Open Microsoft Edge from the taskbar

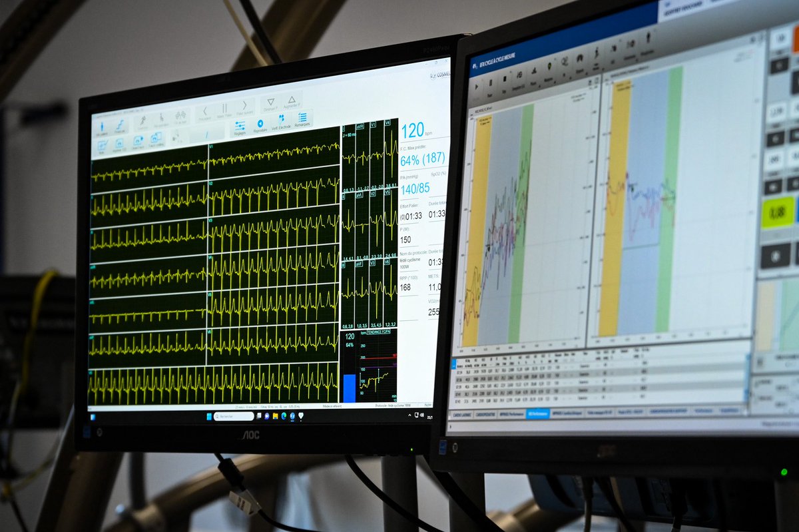click(x=284, y=415)
